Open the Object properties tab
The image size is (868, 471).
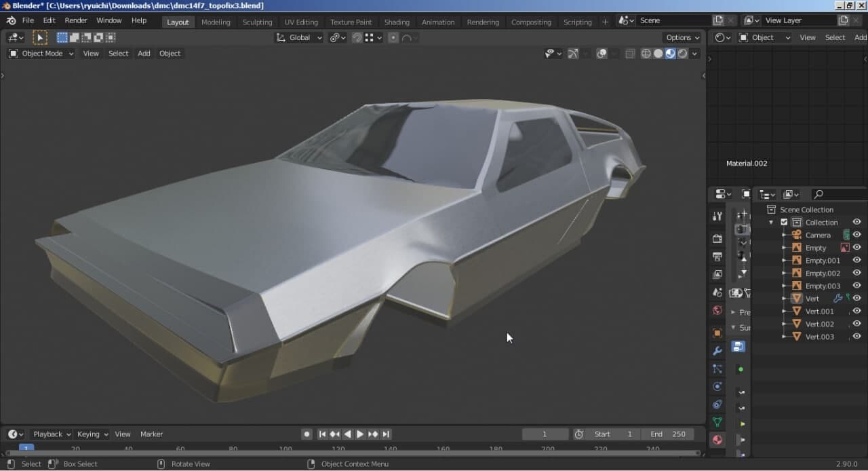click(x=717, y=333)
